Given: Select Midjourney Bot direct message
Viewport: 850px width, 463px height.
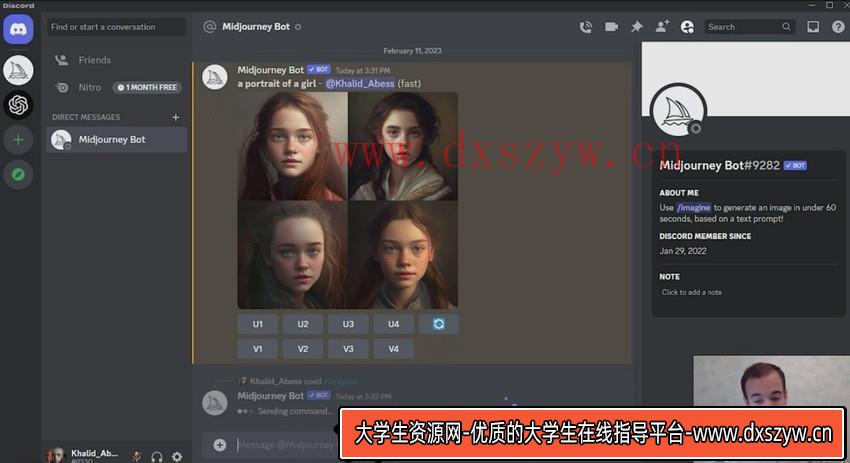Looking at the screenshot, I should pyautogui.click(x=117, y=140).
